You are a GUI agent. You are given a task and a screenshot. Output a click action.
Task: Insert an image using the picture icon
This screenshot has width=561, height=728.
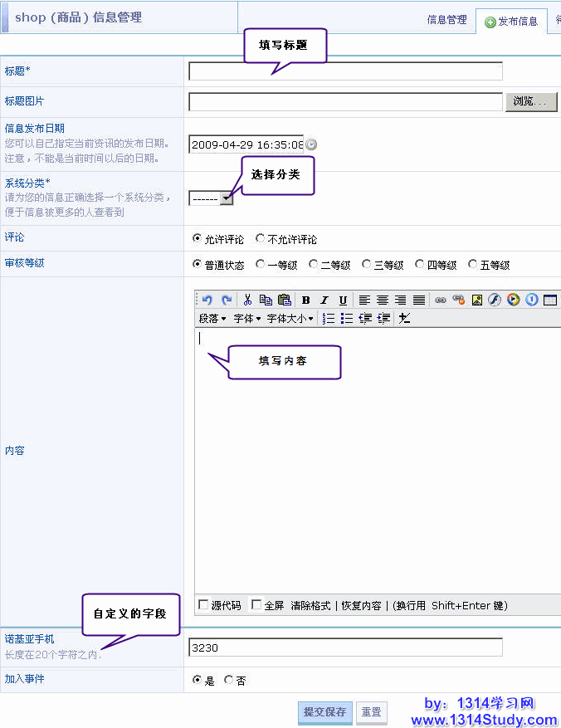tap(477, 300)
